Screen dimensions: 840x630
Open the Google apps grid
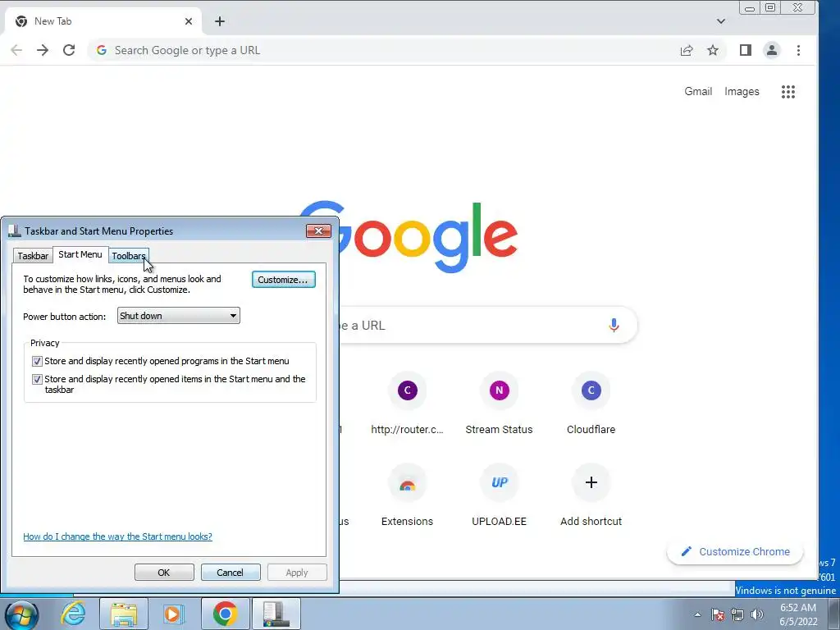(x=788, y=92)
